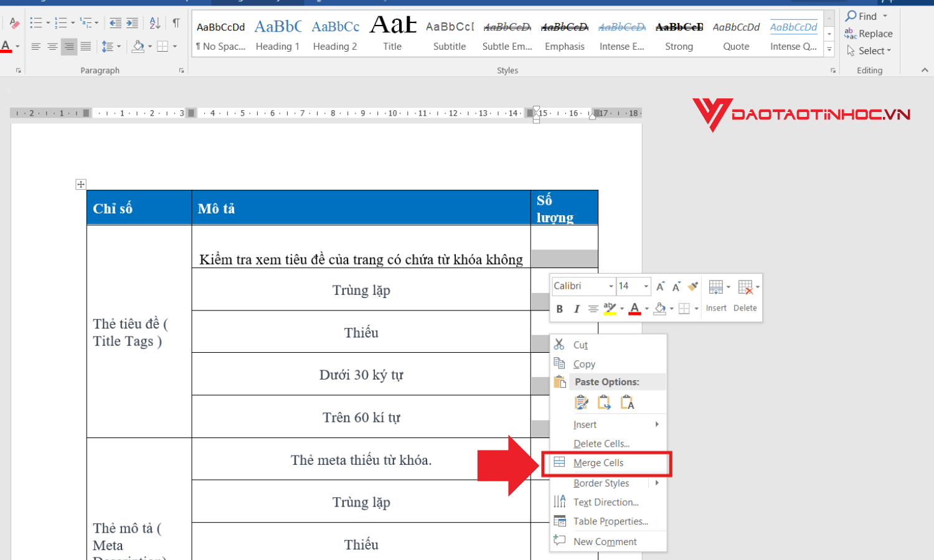The height and width of the screenshot is (560, 934).
Task: Toggle right alignment in ribbon
Action: coord(69,47)
